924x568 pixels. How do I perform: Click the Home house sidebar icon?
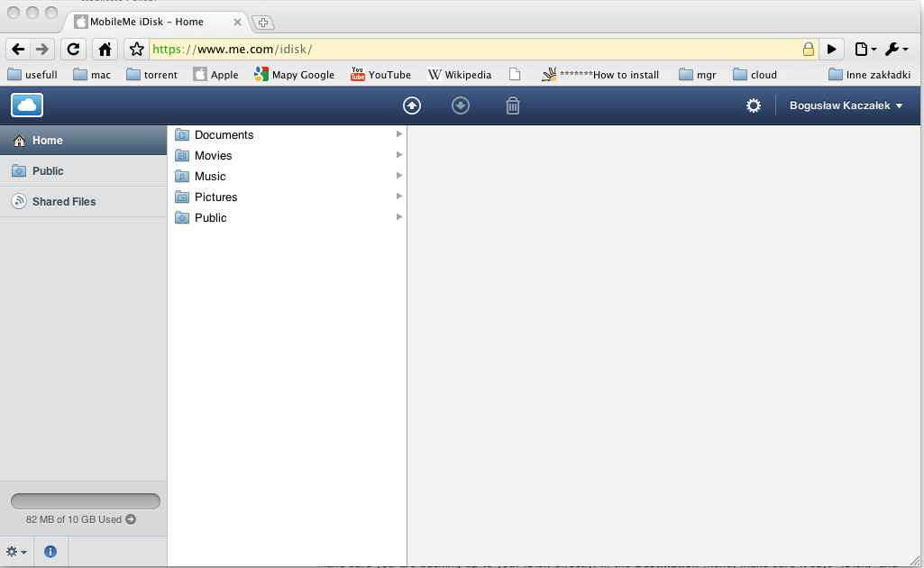20,141
